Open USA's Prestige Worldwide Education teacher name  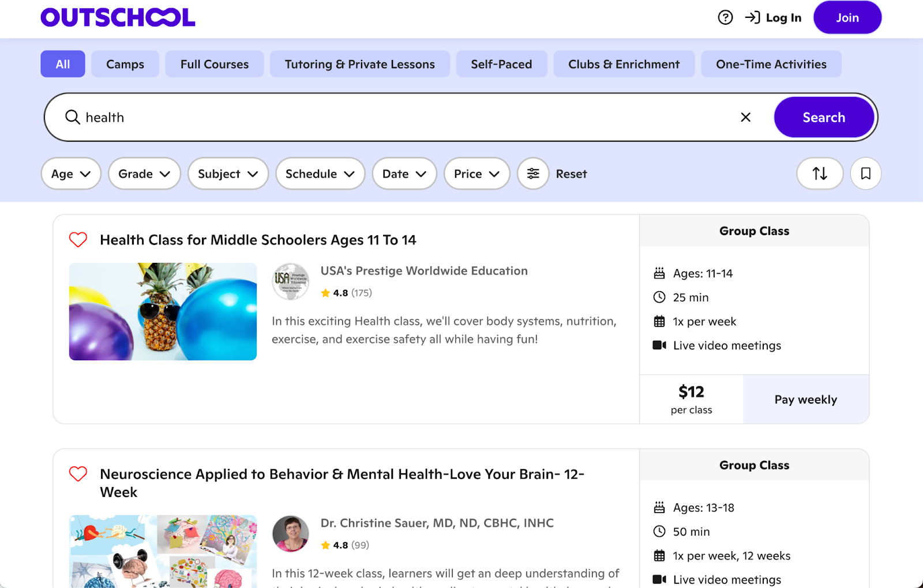click(424, 271)
